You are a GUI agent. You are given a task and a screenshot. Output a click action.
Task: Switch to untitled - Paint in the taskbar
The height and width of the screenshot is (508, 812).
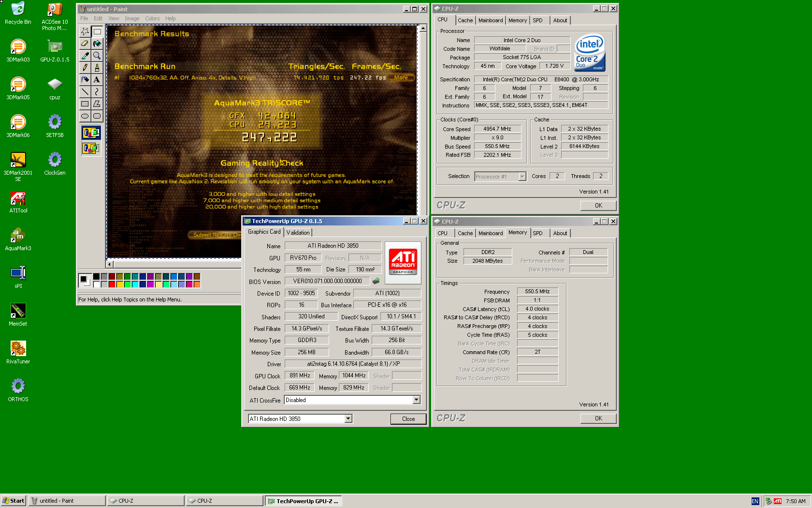click(x=67, y=501)
